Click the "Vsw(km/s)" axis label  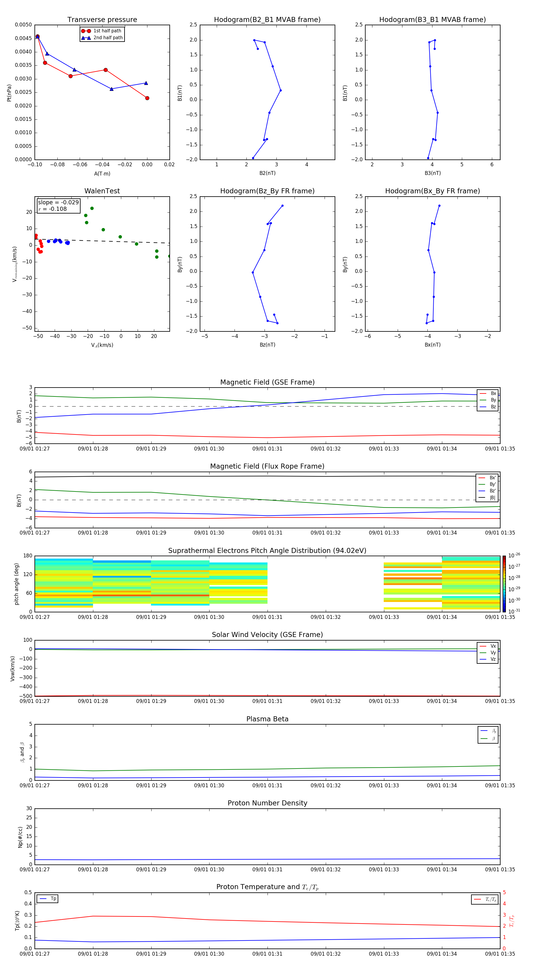pyautogui.click(x=12, y=668)
